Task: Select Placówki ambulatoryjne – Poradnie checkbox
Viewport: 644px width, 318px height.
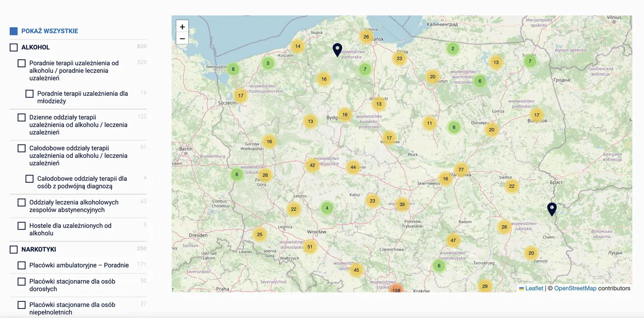Action: [x=22, y=265]
